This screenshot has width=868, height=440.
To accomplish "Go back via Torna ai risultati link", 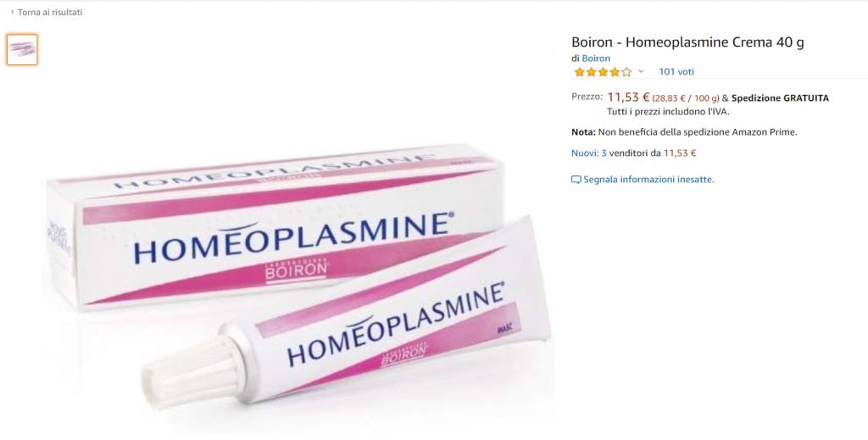I will pyautogui.click(x=50, y=12).
